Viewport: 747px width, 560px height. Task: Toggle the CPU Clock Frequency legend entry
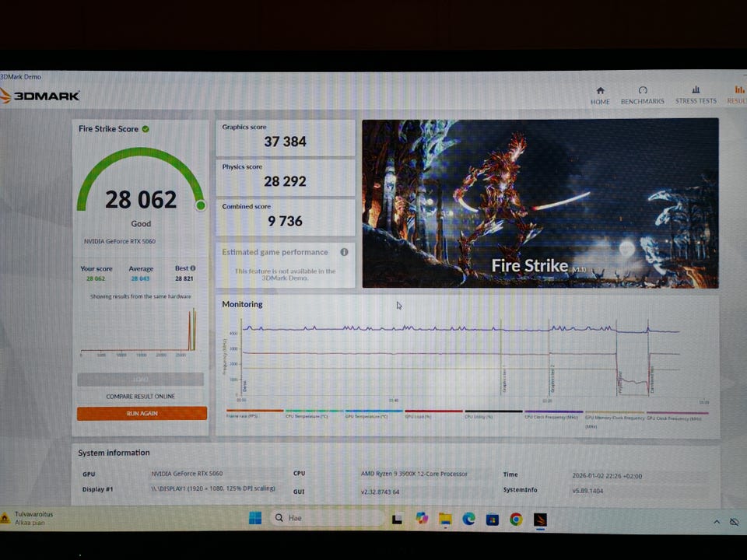(x=553, y=415)
